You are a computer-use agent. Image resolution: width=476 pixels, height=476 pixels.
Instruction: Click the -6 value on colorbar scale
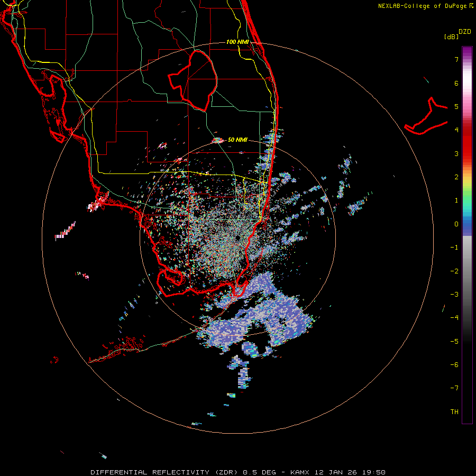pyautogui.click(x=454, y=365)
